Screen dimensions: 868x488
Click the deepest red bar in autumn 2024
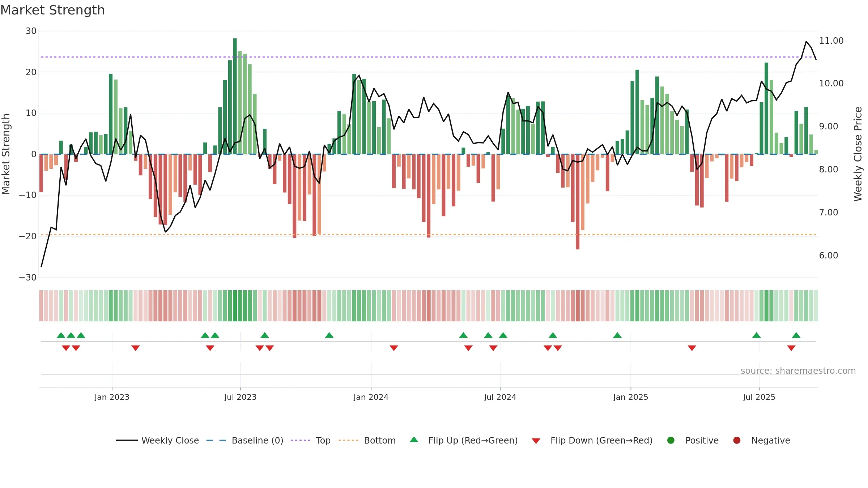pyautogui.click(x=578, y=202)
